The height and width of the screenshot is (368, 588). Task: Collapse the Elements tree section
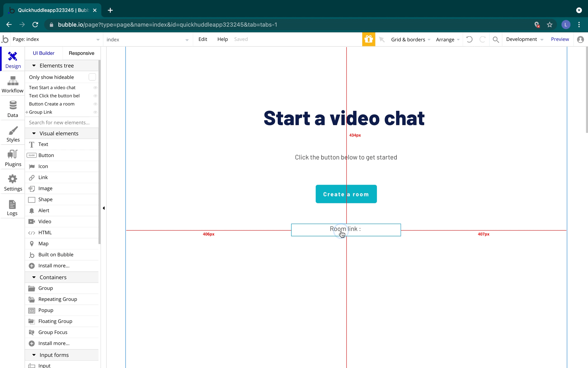(34, 66)
